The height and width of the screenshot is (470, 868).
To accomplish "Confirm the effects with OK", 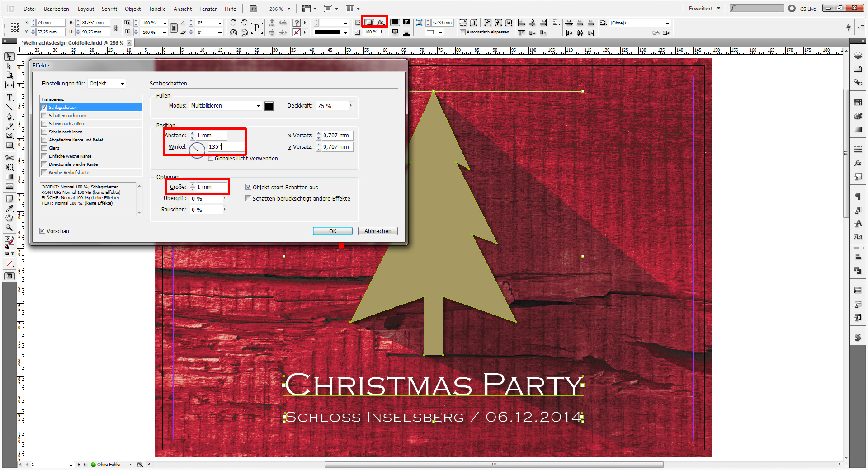I will coord(332,231).
